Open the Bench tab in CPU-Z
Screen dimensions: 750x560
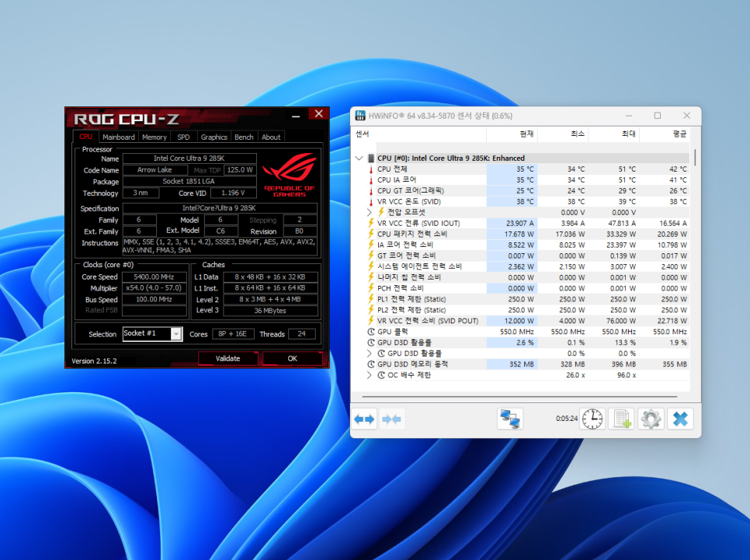[244, 137]
